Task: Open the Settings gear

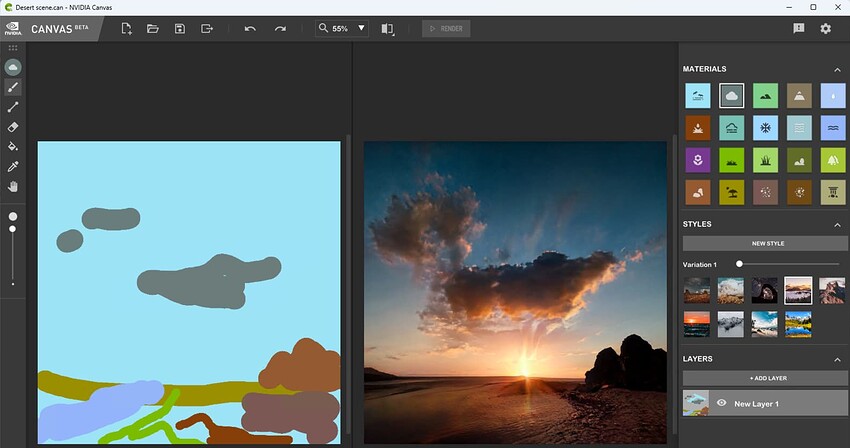Action: 826,28
